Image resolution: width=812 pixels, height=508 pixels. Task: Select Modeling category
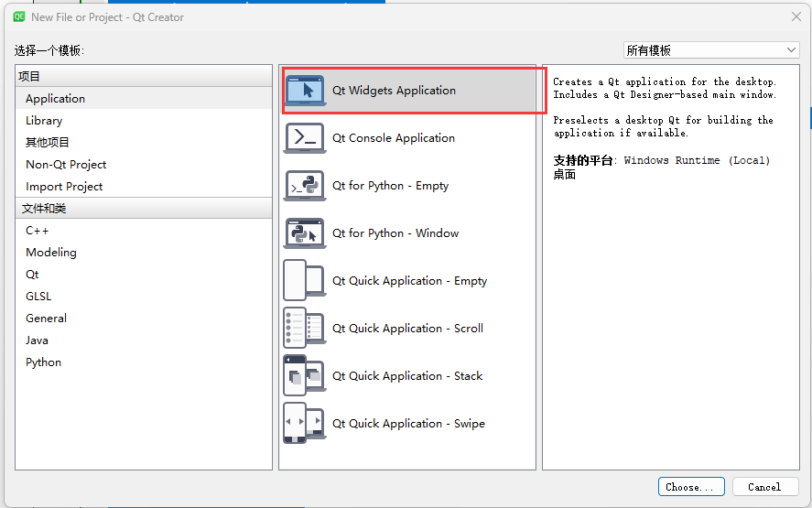[x=144, y=253]
